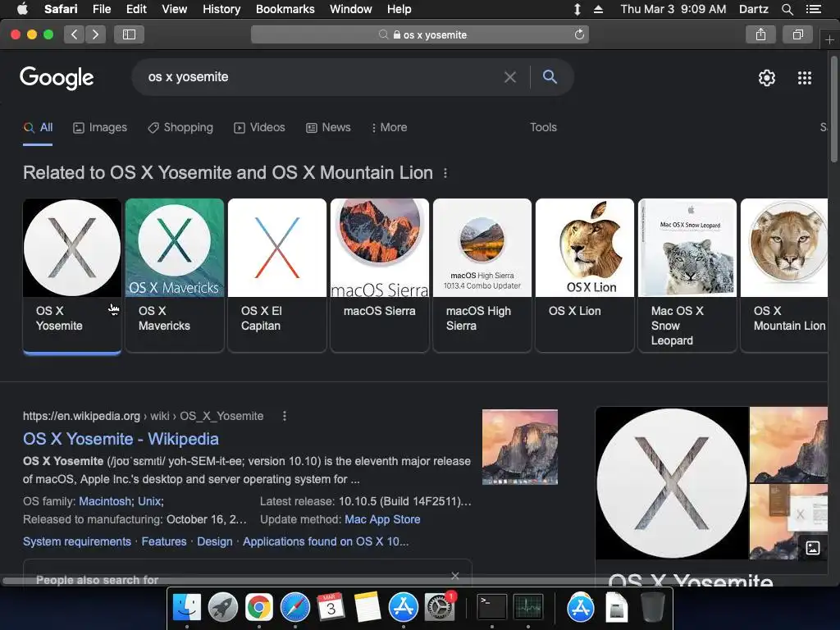Image resolution: width=840 pixels, height=630 pixels.
Task: Go back with Safari's back arrow
Action: click(x=75, y=34)
